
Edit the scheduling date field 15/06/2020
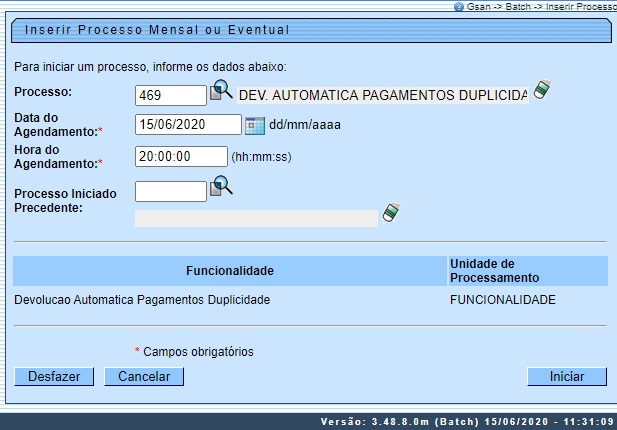pyautogui.click(x=188, y=124)
